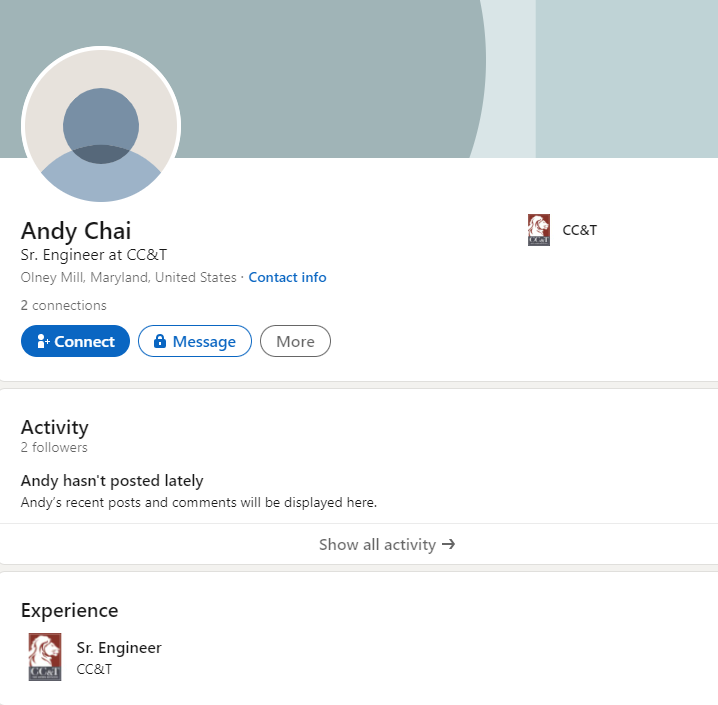Click Olney Mill, Maryland location text
The height and width of the screenshot is (705, 718).
(x=129, y=277)
